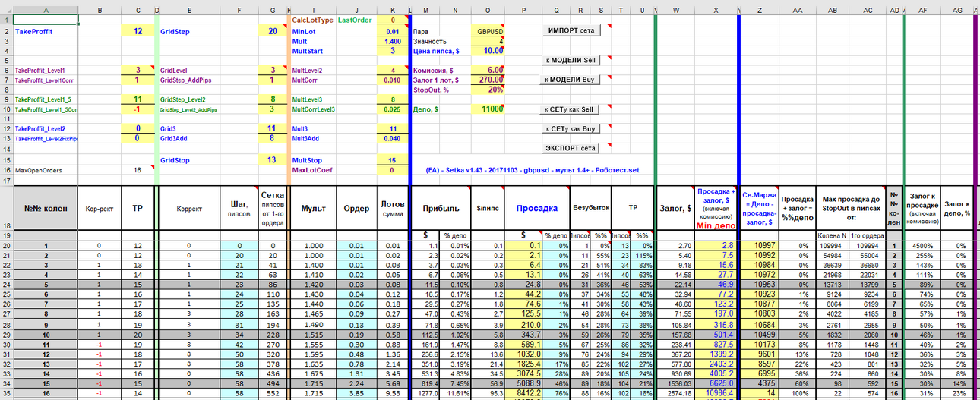Image resolution: width=980 pixels, height=400 pixels.
Task: Click the Сетка пипсов от 1-го ордера header
Action: click(273, 207)
